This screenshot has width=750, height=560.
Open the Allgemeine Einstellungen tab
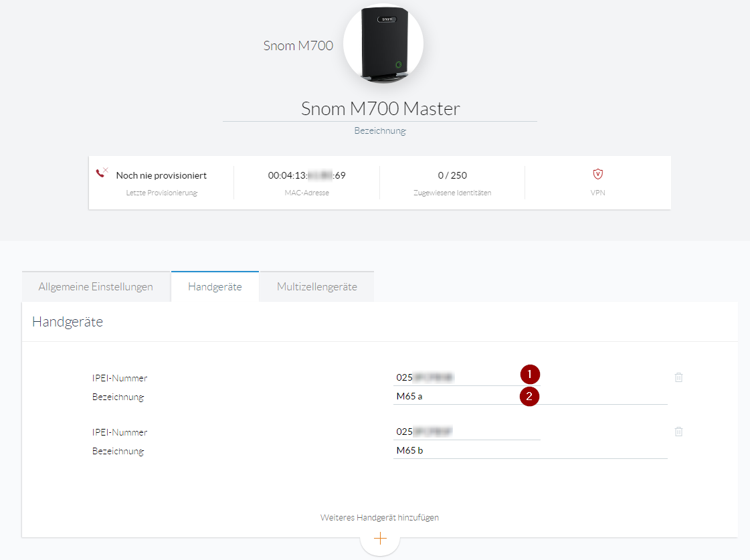pyautogui.click(x=96, y=286)
